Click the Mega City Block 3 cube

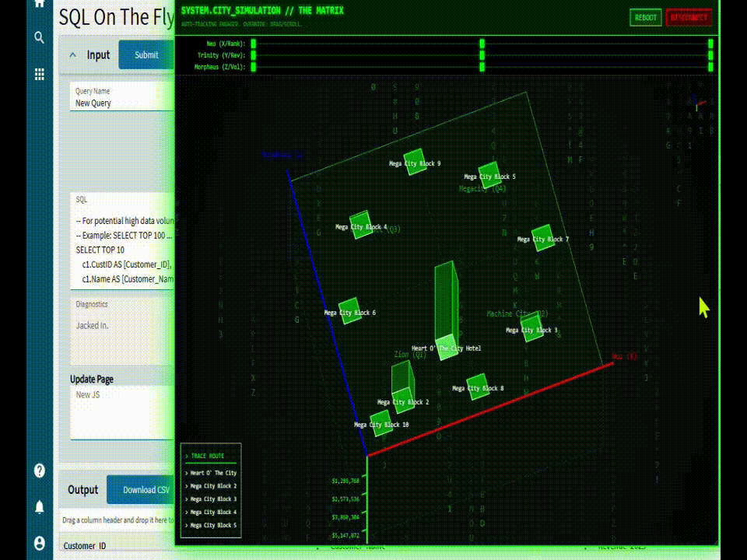[x=532, y=328]
